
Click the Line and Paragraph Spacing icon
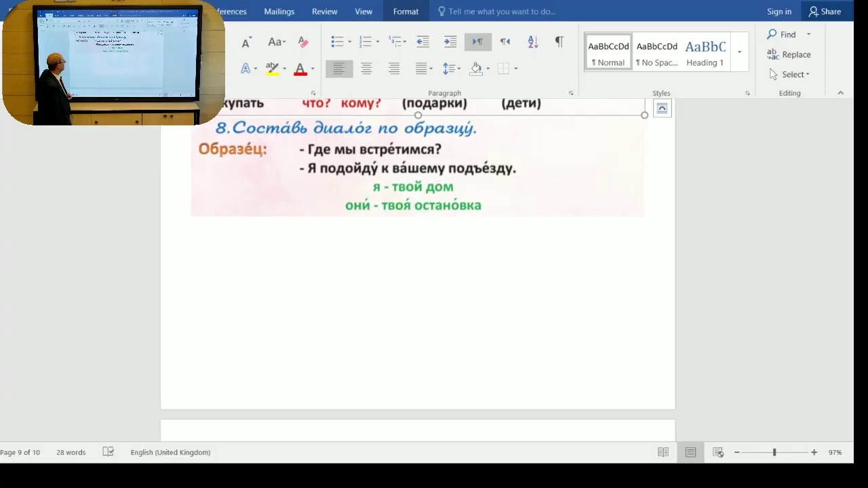point(448,68)
